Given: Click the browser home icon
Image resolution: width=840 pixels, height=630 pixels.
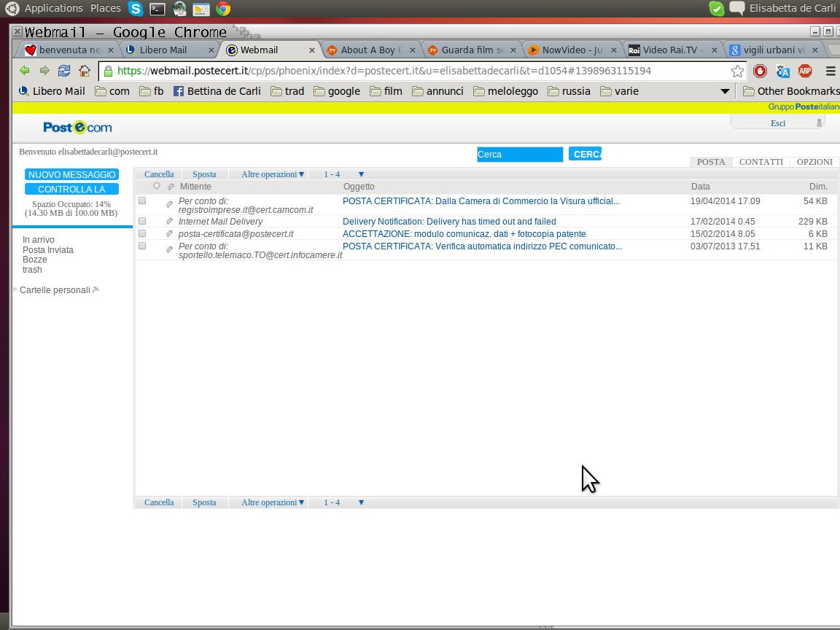Looking at the screenshot, I should tap(85, 71).
